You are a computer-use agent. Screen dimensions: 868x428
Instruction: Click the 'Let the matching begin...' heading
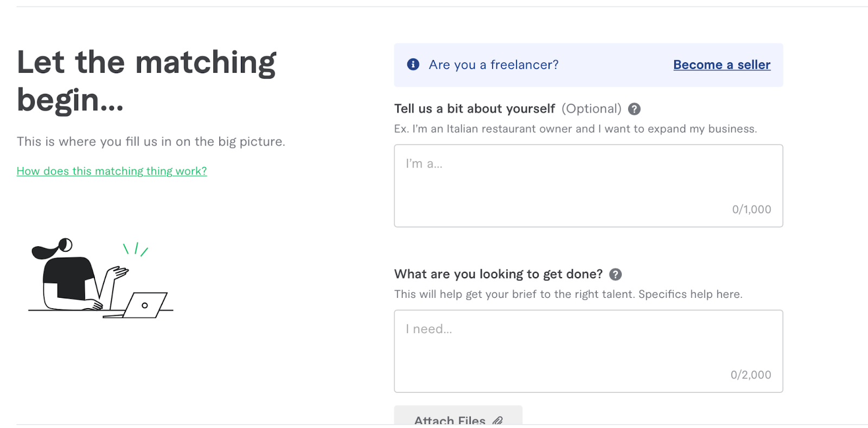pyautogui.click(x=146, y=81)
